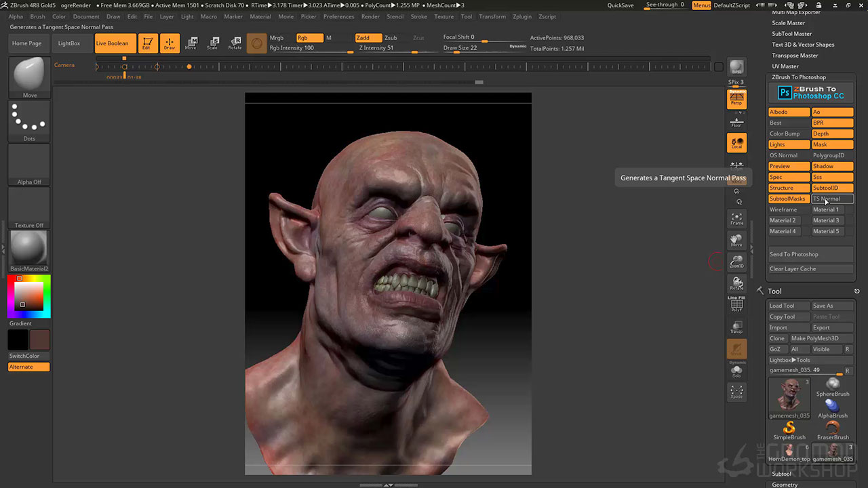Activate Local transformation icon on right shelf
This screenshot has width=868, height=488.
coord(736,143)
